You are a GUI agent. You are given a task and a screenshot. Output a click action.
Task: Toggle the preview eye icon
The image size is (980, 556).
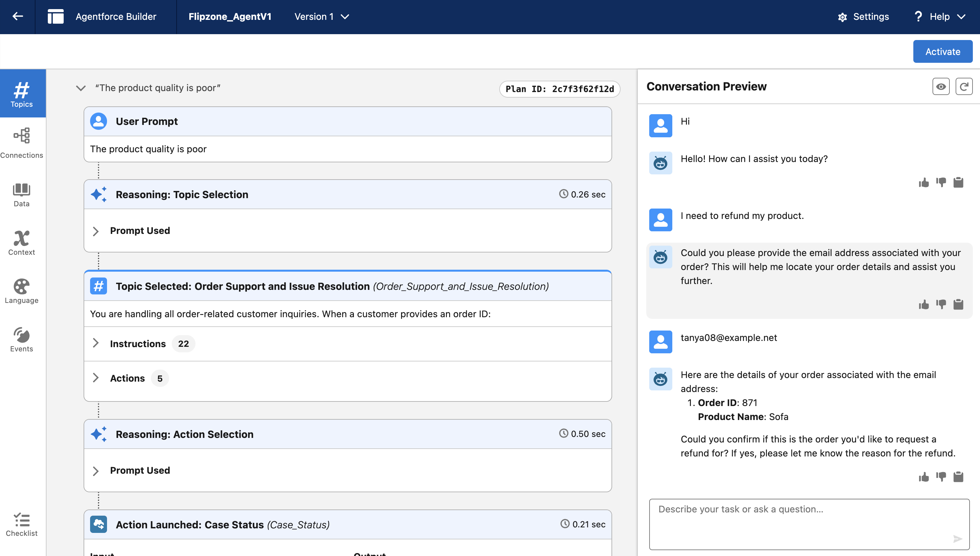pos(941,87)
